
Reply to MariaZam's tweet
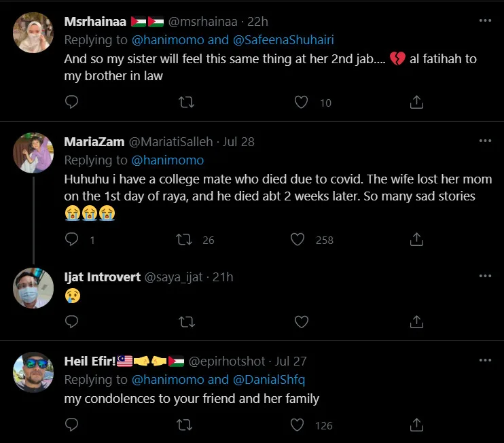click(72, 239)
